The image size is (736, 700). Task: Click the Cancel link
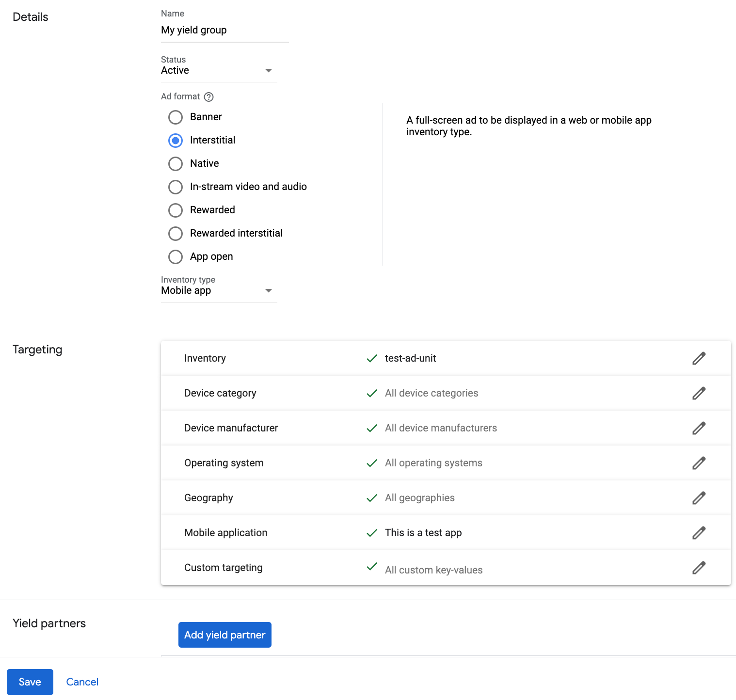tap(82, 682)
